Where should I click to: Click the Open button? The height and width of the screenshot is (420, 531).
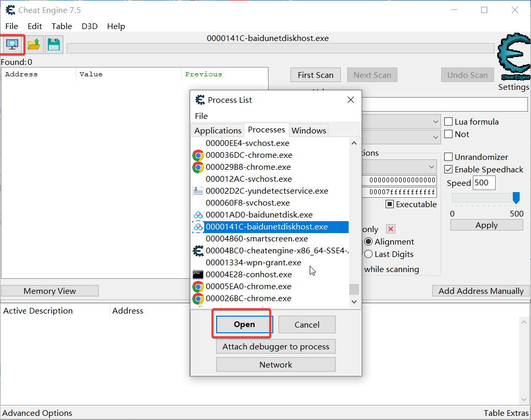[x=244, y=324]
